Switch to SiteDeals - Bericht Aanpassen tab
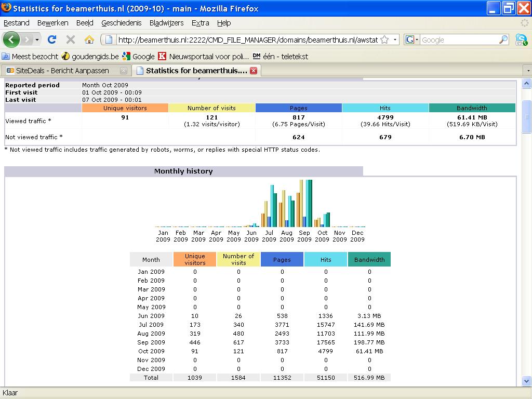This screenshot has width=532, height=399. point(62,71)
